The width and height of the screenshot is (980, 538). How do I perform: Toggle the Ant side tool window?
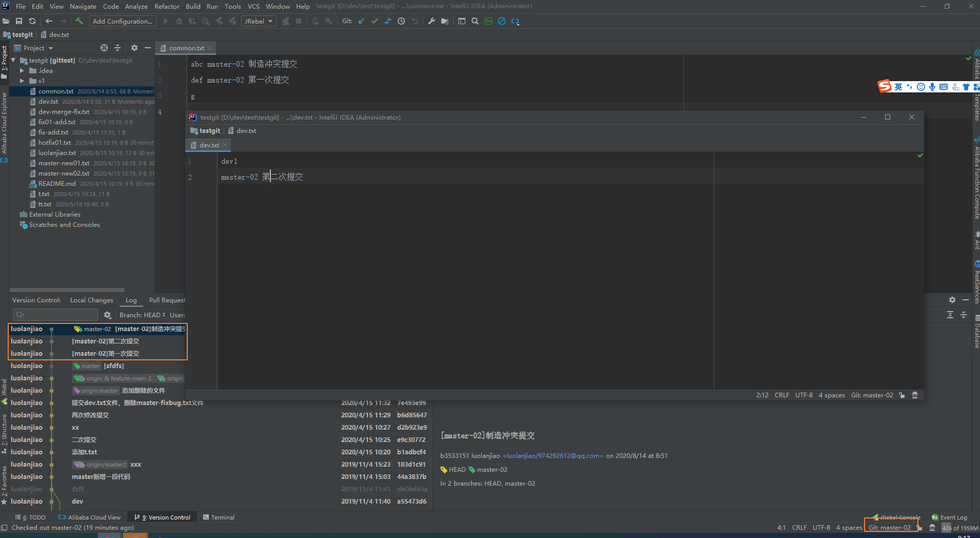(976, 240)
